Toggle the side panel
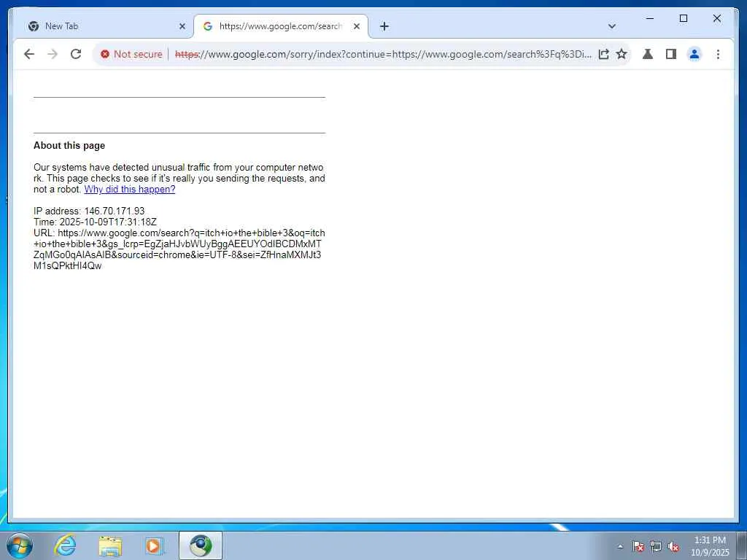 pyautogui.click(x=671, y=54)
